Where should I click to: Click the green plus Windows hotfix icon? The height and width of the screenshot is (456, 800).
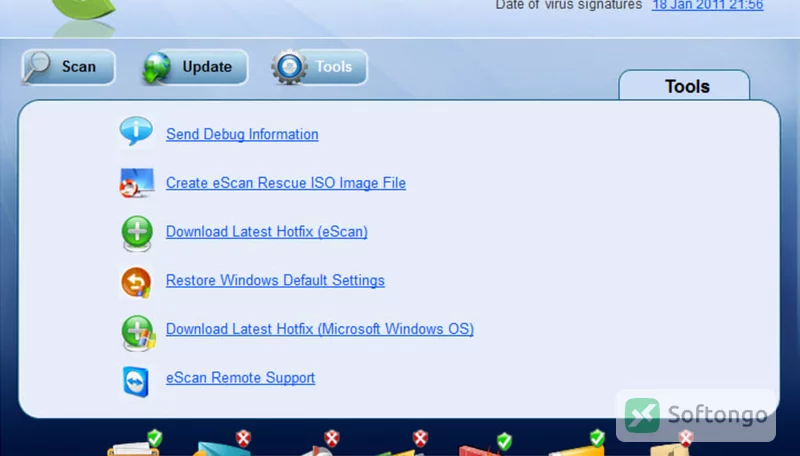138,333
